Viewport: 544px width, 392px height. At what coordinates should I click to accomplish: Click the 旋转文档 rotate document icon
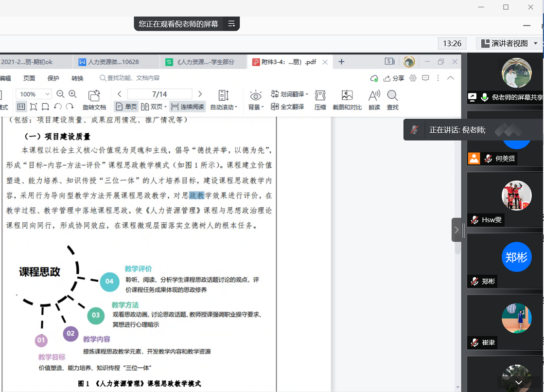[94, 99]
